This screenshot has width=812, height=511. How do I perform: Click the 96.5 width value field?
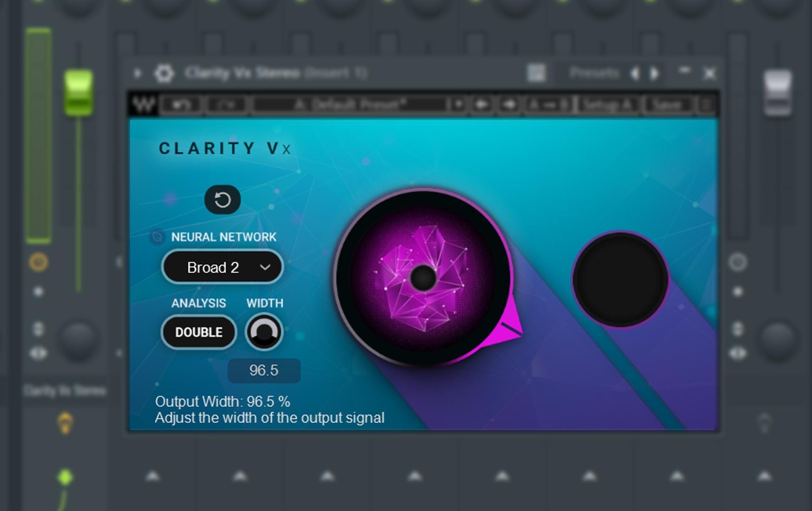(x=264, y=370)
